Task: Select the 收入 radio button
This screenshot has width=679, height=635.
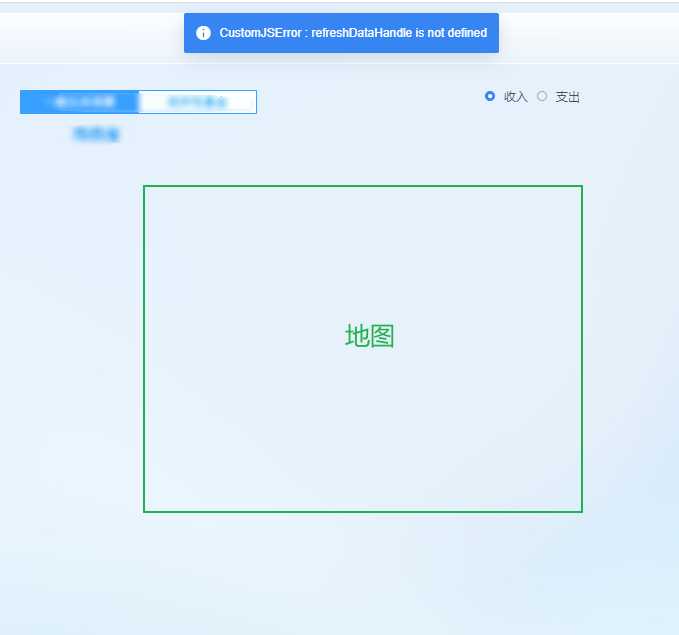Action: pos(490,96)
